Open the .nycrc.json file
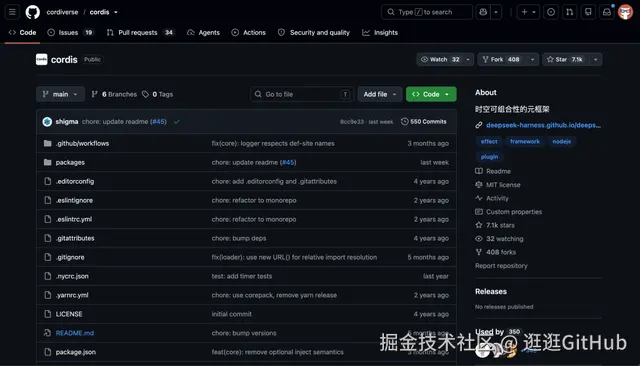640x366 pixels. click(72, 276)
